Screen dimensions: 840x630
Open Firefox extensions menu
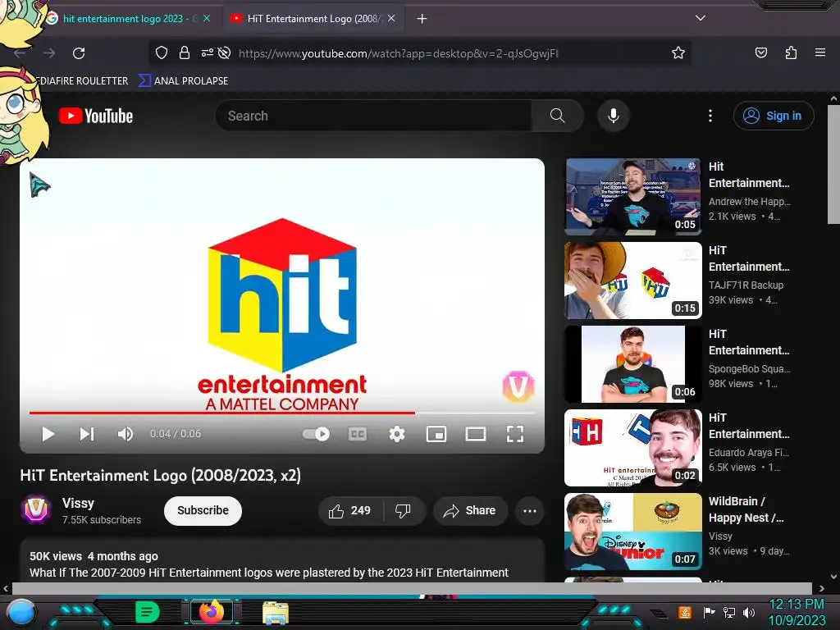click(x=791, y=53)
